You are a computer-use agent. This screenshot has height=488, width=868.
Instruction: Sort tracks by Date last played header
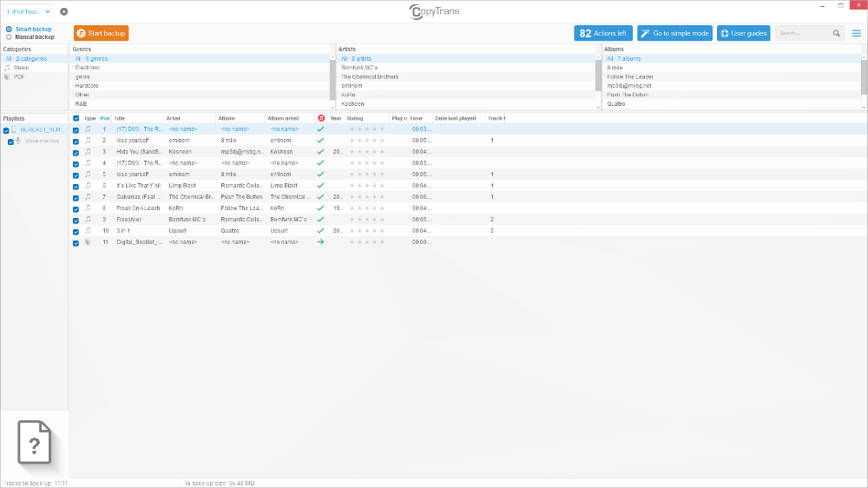click(x=459, y=118)
